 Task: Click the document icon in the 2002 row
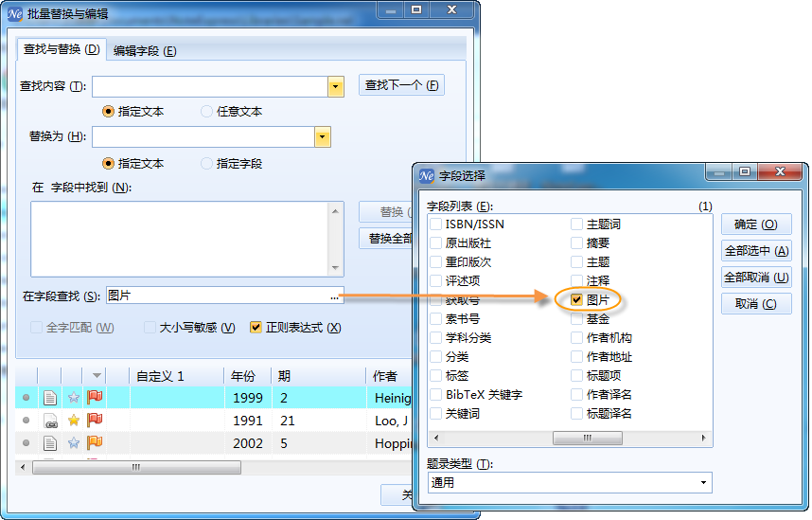[50, 443]
